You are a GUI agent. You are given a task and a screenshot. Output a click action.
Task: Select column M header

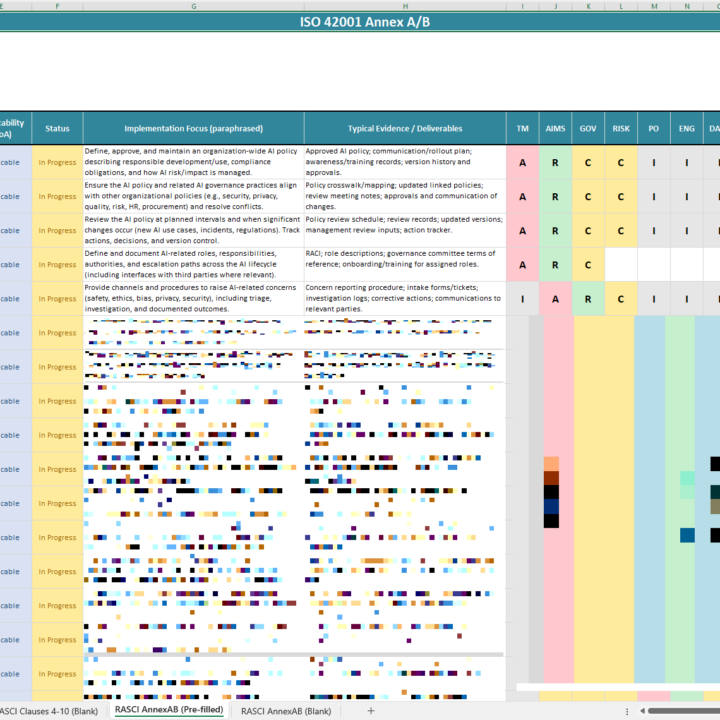[x=654, y=6]
